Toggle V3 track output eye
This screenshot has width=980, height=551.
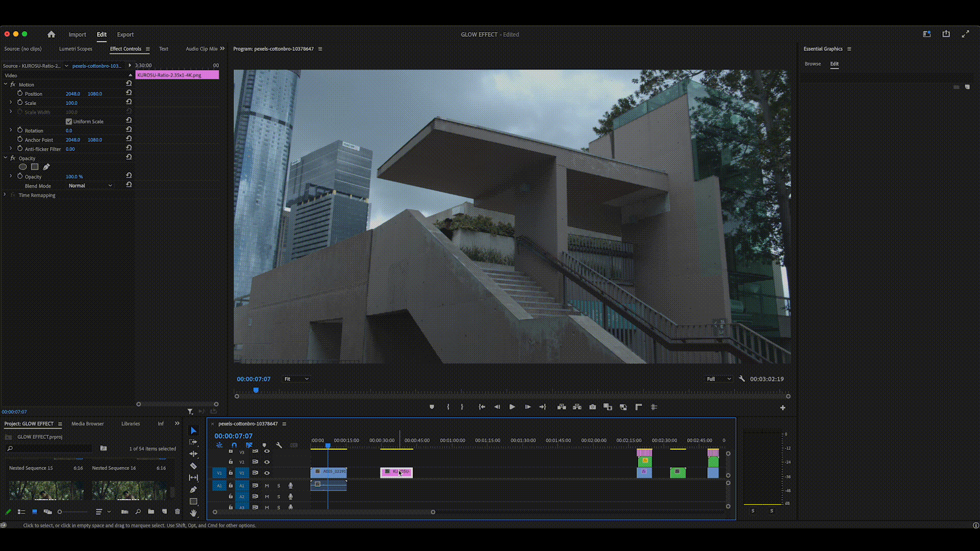(267, 452)
